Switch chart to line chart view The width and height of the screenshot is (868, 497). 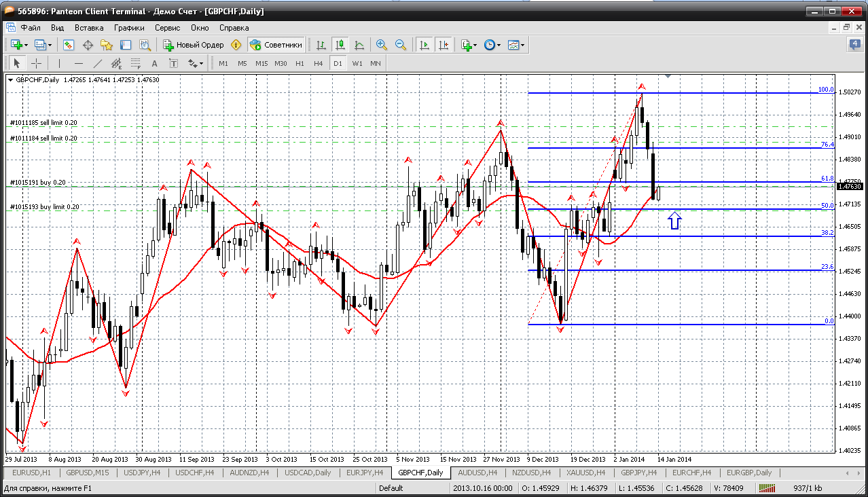point(359,45)
